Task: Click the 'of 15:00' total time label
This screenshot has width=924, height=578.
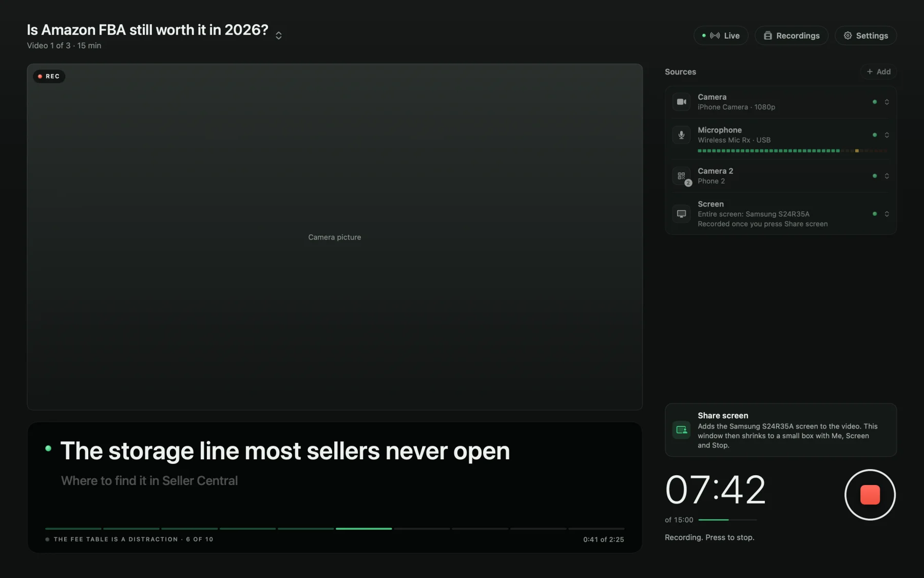Action: (679, 520)
